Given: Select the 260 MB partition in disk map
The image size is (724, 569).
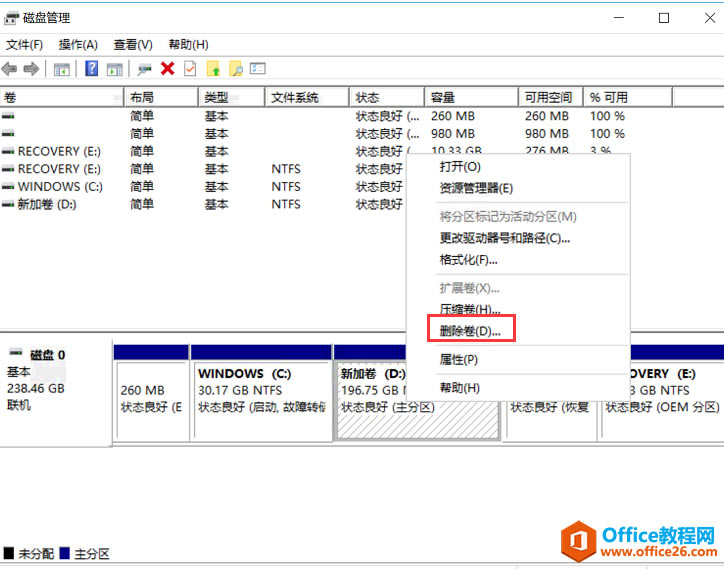Looking at the screenshot, I should [x=151, y=393].
